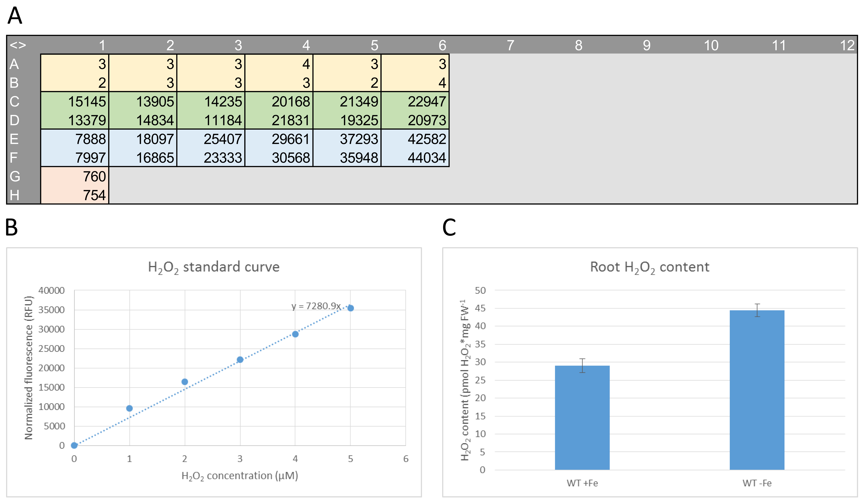Select the WT +Fe bar
The height and width of the screenshot is (504, 868).
click(582, 418)
